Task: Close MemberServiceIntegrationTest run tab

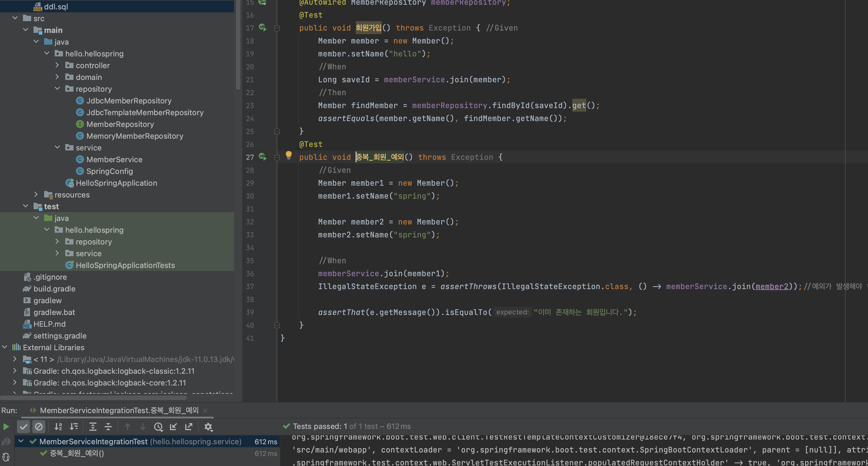Action: [x=205, y=410]
